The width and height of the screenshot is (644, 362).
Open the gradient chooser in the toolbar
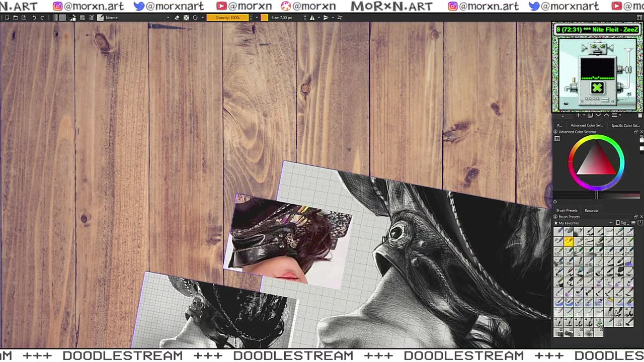pos(55,18)
